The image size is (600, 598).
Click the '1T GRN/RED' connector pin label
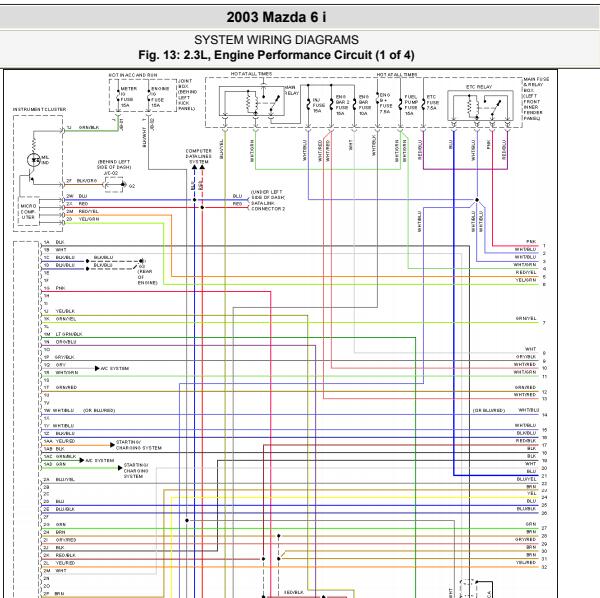click(x=60, y=388)
